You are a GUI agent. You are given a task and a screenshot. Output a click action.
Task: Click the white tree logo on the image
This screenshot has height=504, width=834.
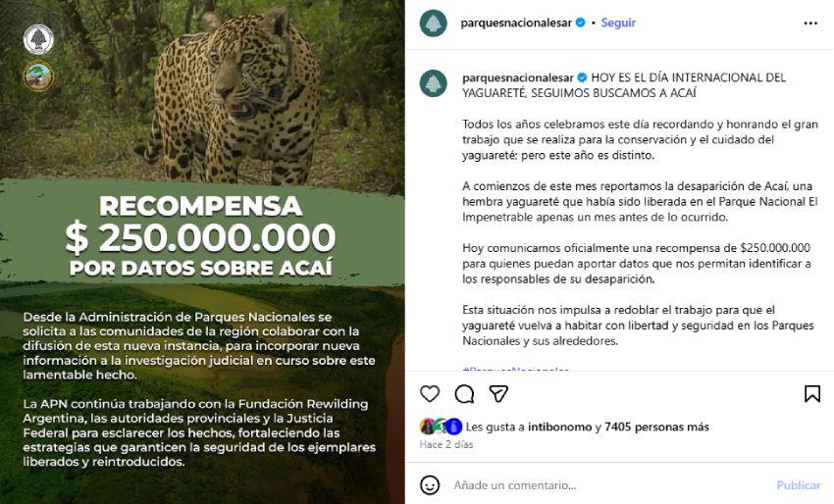click(x=38, y=39)
